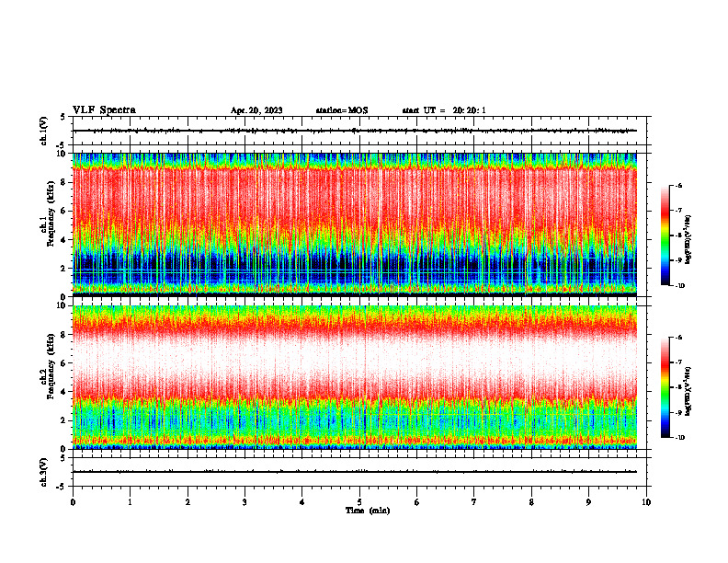Click the "0" tick on the time axis
This screenshot has height=563, width=728.
coord(73,502)
